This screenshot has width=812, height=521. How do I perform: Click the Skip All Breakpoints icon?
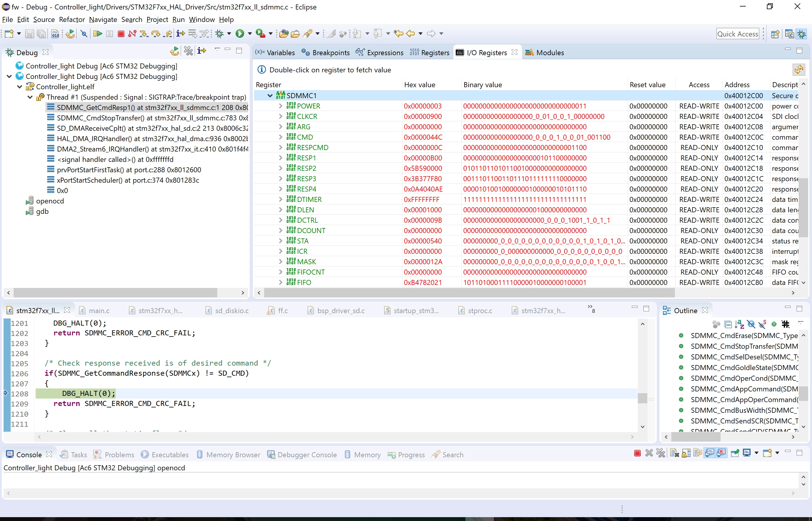coord(84,34)
